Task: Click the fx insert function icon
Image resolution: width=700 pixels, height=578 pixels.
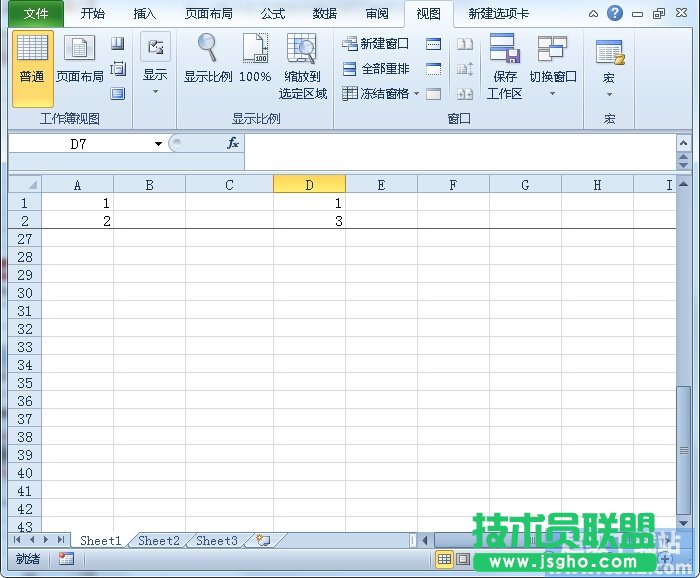Action: point(232,144)
